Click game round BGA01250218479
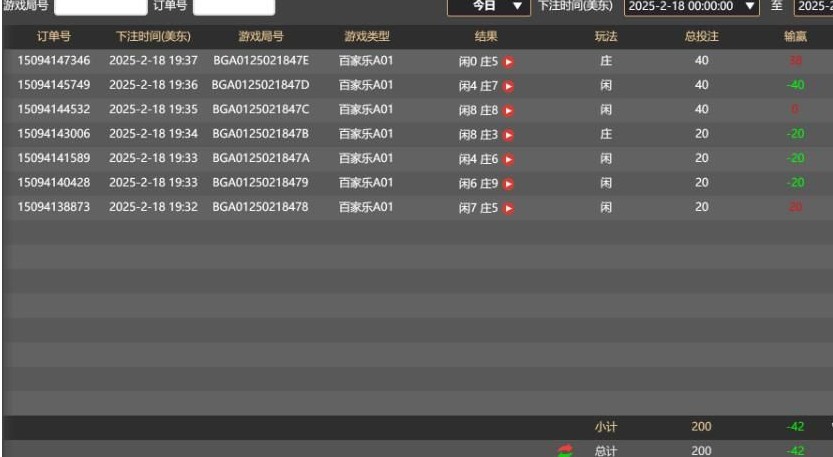The width and height of the screenshot is (833, 457). point(260,183)
